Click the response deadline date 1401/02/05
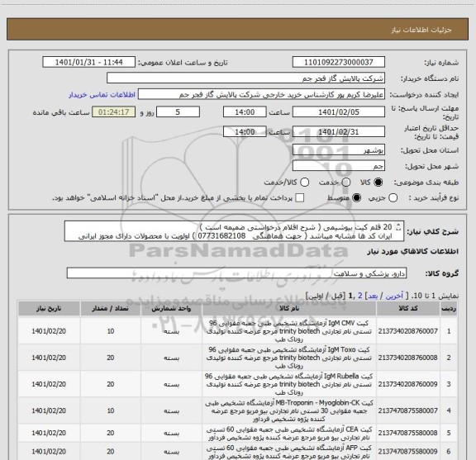The height and width of the screenshot is (460, 476). [339, 112]
